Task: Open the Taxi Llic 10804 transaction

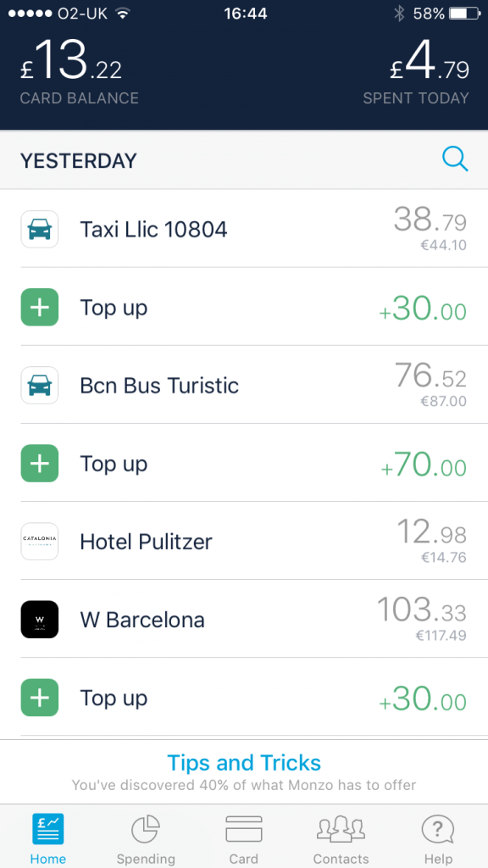Action: pyautogui.click(x=244, y=229)
